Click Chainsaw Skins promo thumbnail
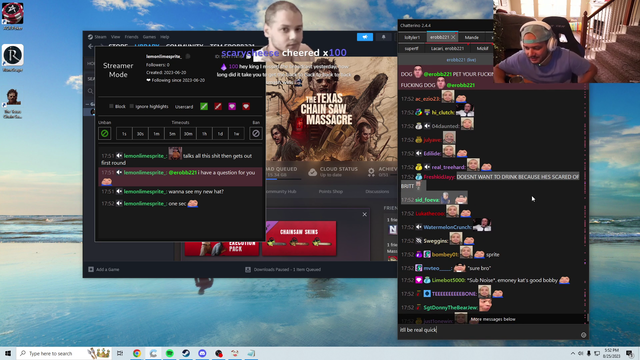640x360 pixels. (x=299, y=238)
